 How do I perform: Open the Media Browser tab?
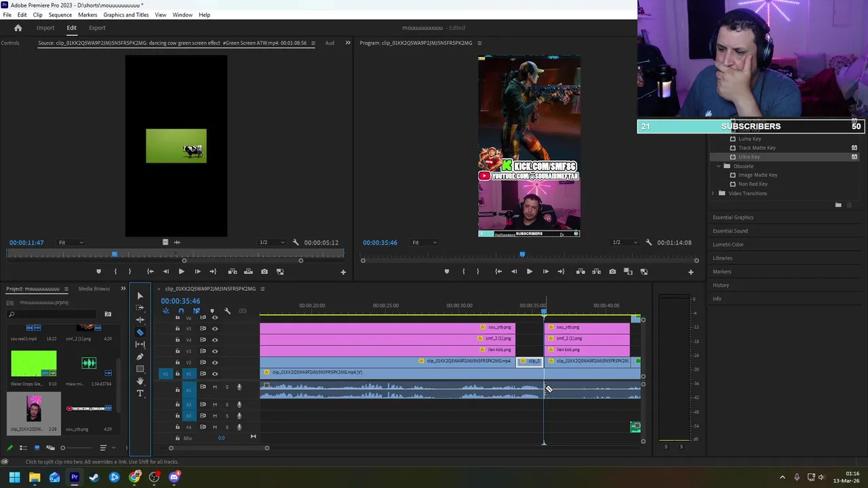(94, 289)
